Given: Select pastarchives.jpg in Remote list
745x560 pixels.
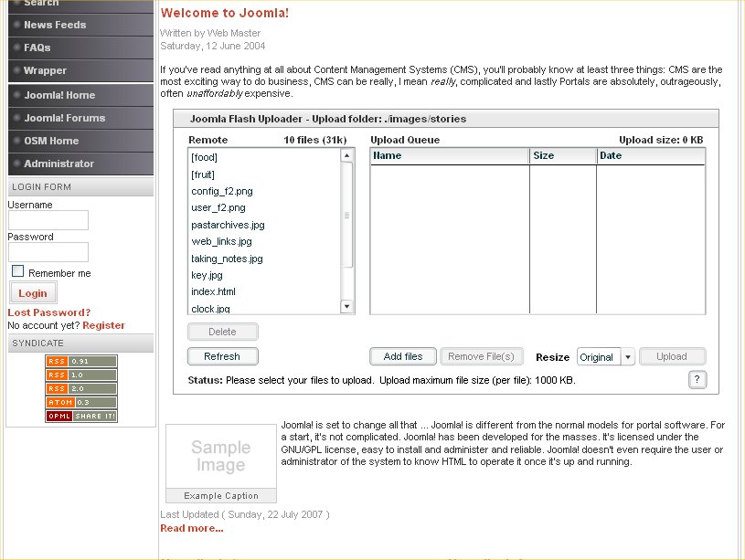Looking at the screenshot, I should click(263, 225).
